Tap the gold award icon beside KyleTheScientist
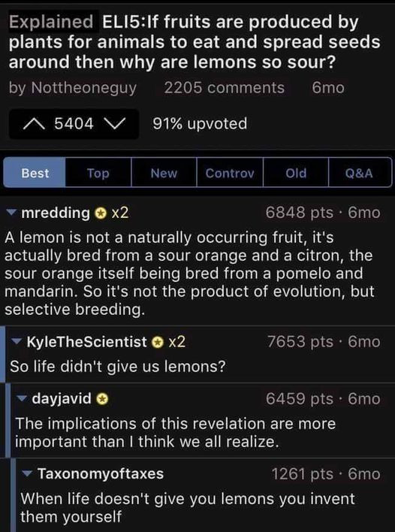 tap(157, 342)
